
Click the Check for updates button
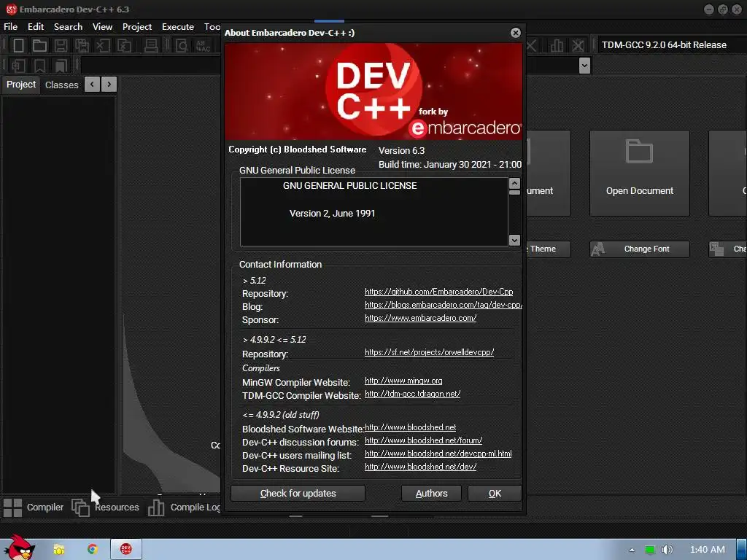tap(298, 494)
